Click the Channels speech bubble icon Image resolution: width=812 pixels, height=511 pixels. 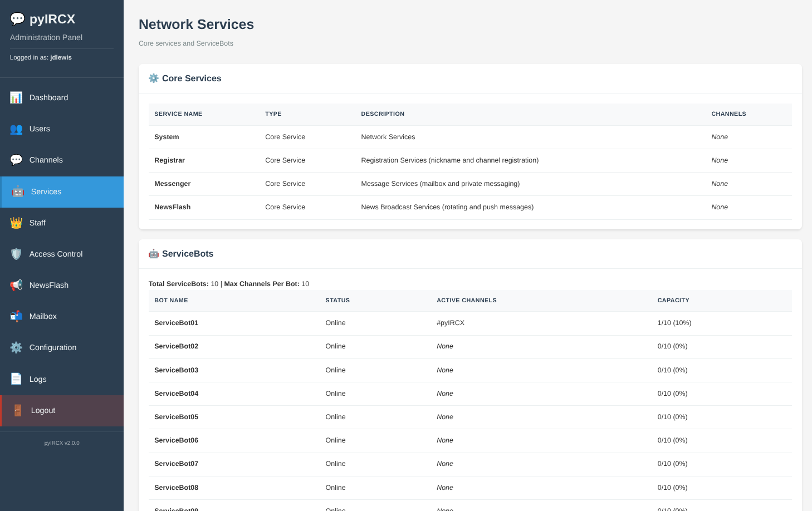pyautogui.click(x=16, y=160)
